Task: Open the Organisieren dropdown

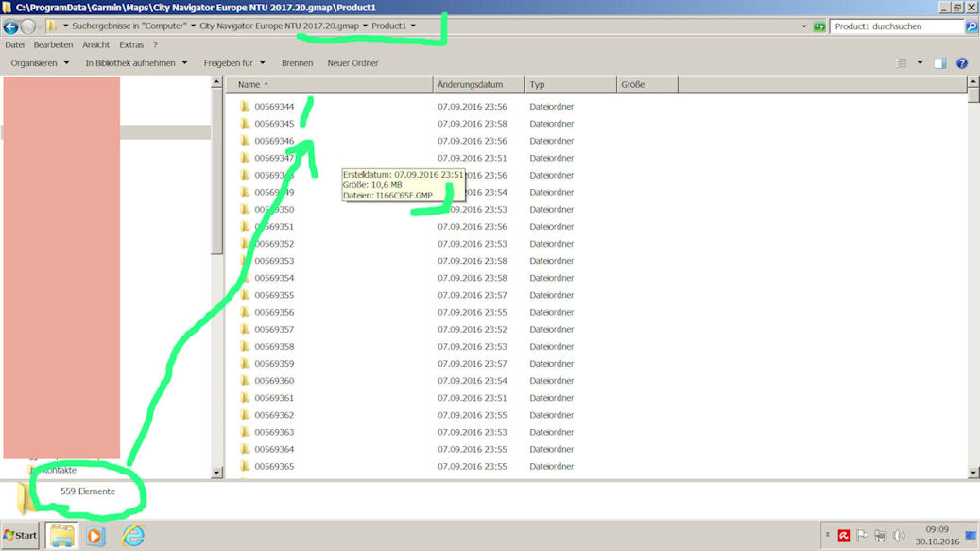Action: click(40, 63)
